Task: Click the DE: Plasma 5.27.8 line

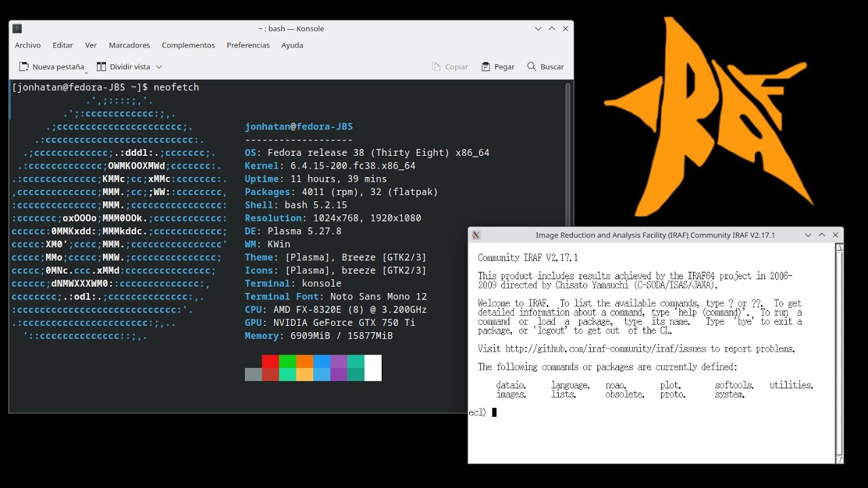Action: tap(293, 231)
